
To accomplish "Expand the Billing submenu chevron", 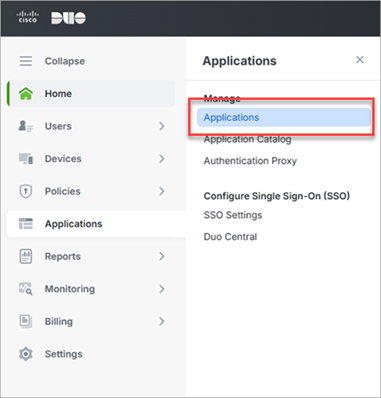I will (x=162, y=321).
